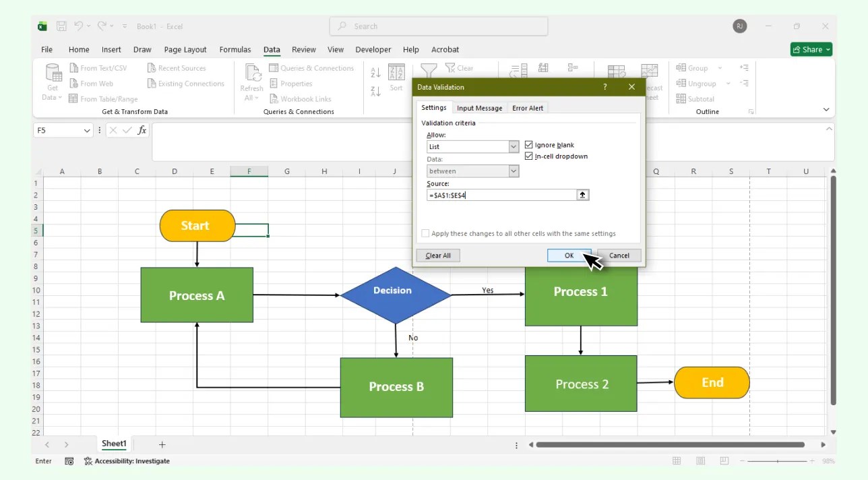Image resolution: width=868 pixels, height=480 pixels.
Task: Click the zoom slider track
Action: coord(777,461)
